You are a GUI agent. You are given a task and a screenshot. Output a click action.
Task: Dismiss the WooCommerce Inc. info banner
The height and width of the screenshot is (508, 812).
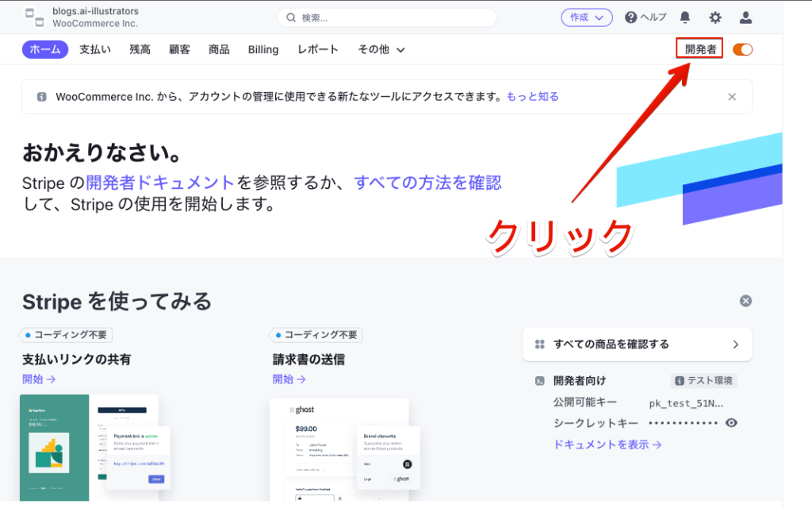[x=732, y=97]
